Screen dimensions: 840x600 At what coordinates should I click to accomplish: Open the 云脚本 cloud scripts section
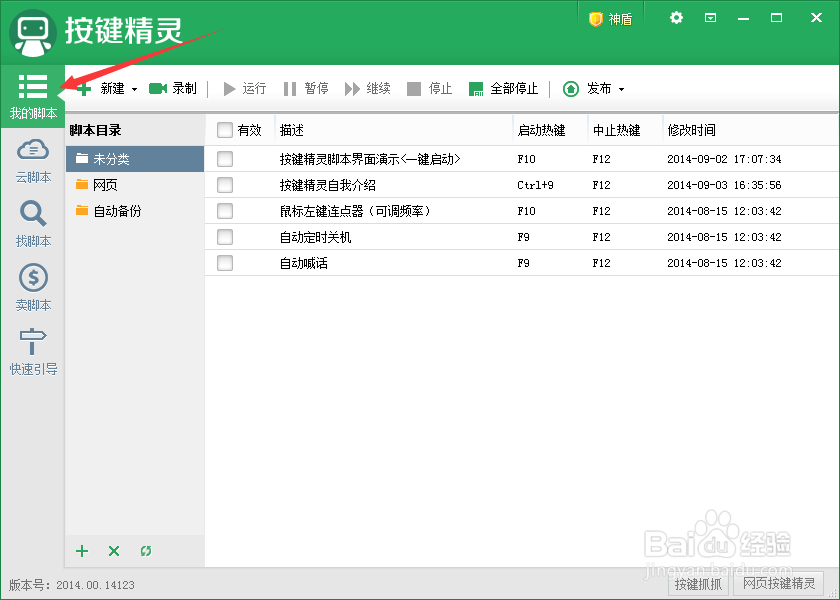[x=33, y=161]
